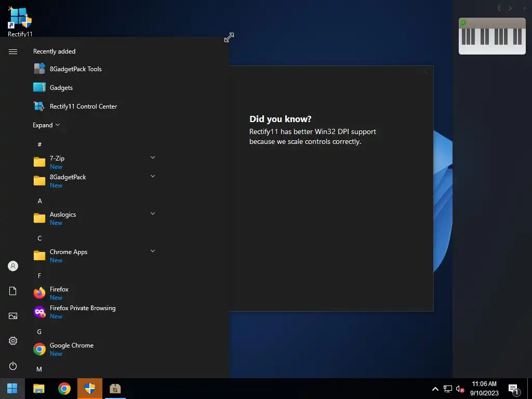Expand the Chrome Apps folder chevron
This screenshot has height=399, width=532.
pyautogui.click(x=153, y=251)
